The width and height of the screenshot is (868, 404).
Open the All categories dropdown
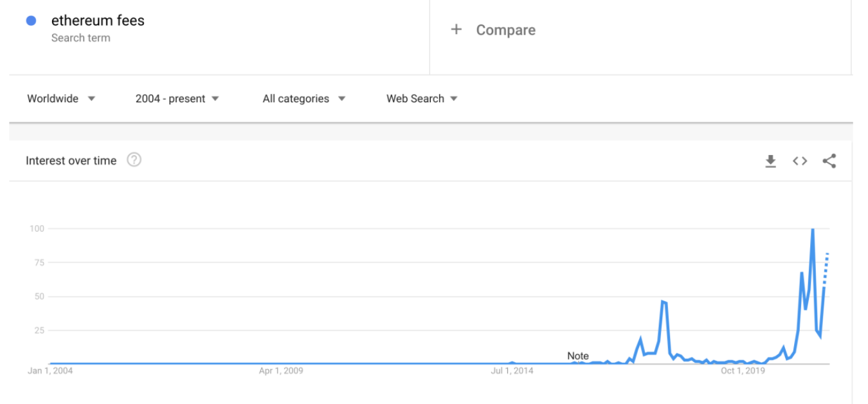click(303, 98)
